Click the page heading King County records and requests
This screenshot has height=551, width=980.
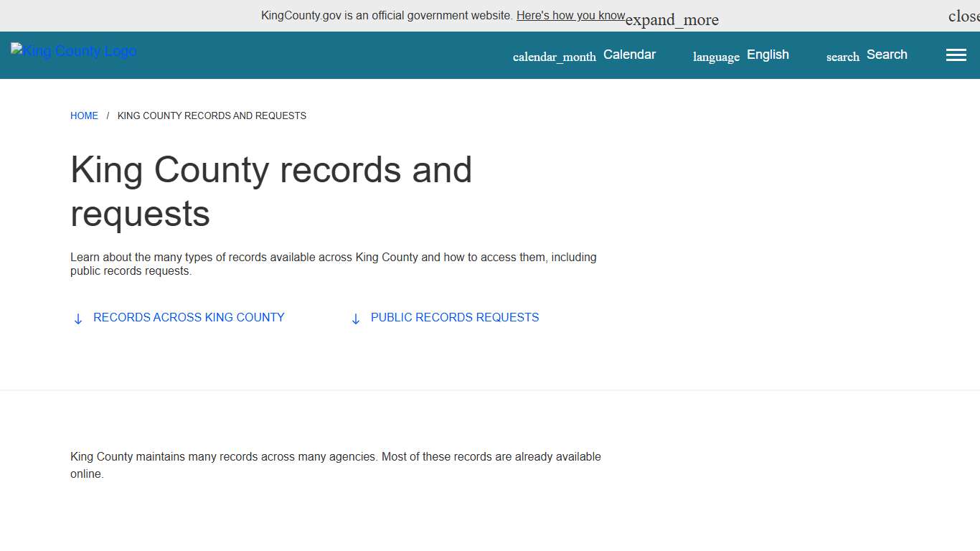coord(271,192)
